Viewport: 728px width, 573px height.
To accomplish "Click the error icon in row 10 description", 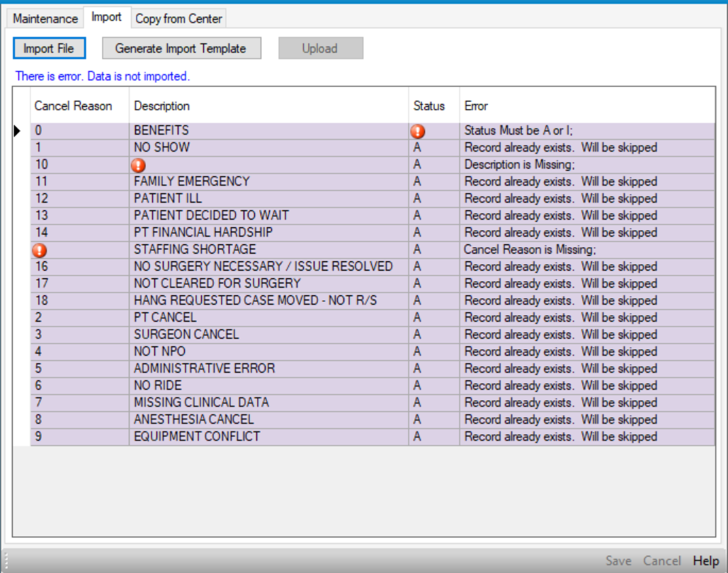I will pos(139,165).
